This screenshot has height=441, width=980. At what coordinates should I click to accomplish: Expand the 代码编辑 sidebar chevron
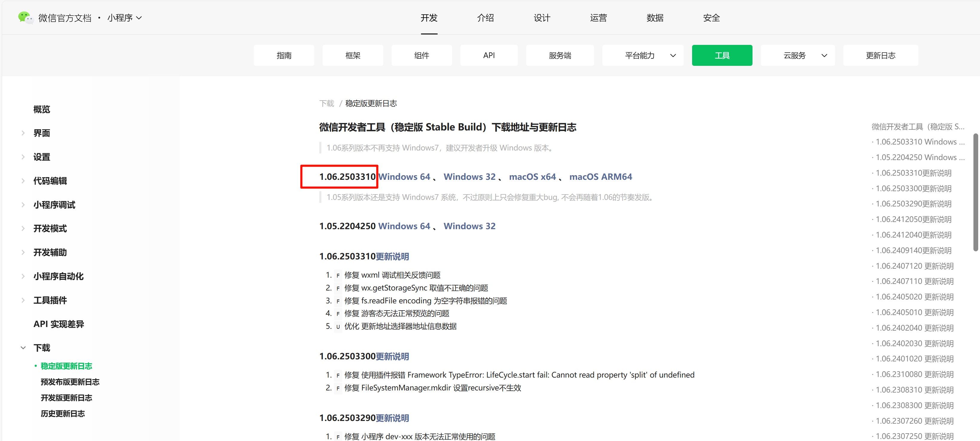coord(23,181)
